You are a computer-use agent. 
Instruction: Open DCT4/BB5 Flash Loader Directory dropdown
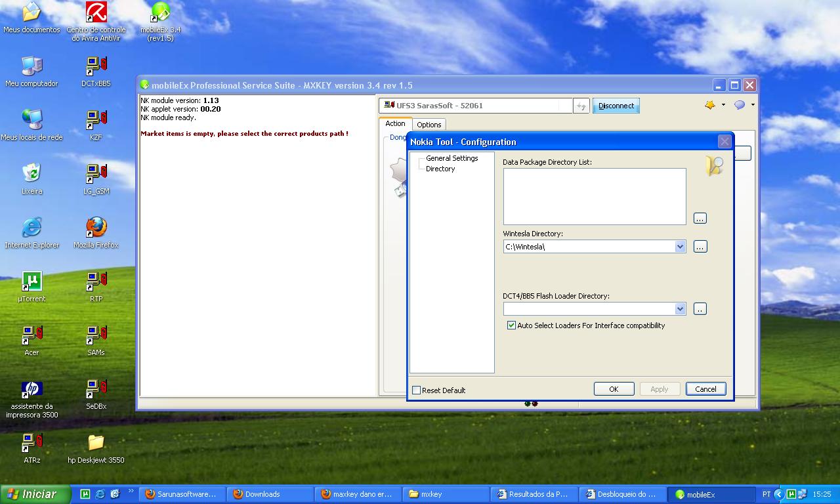[680, 308]
